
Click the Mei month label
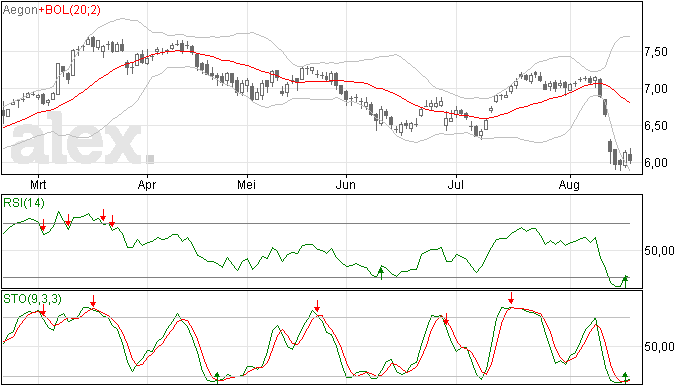click(x=246, y=184)
